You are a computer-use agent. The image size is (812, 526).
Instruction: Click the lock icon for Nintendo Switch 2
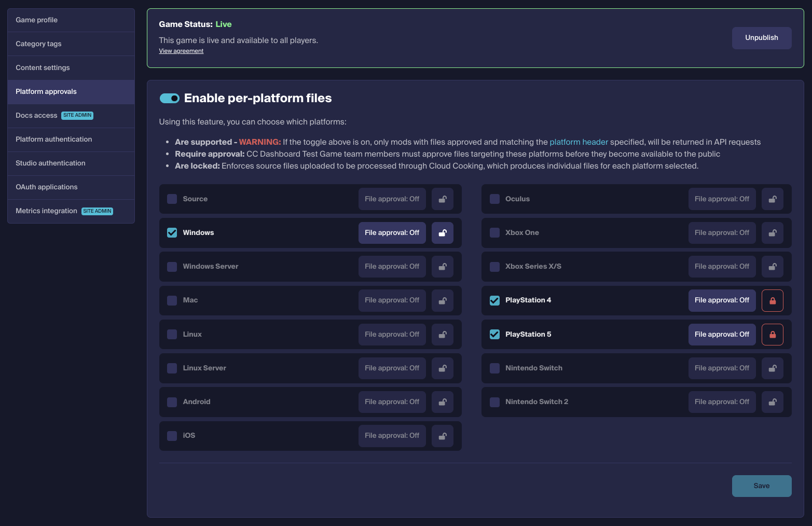[773, 402]
